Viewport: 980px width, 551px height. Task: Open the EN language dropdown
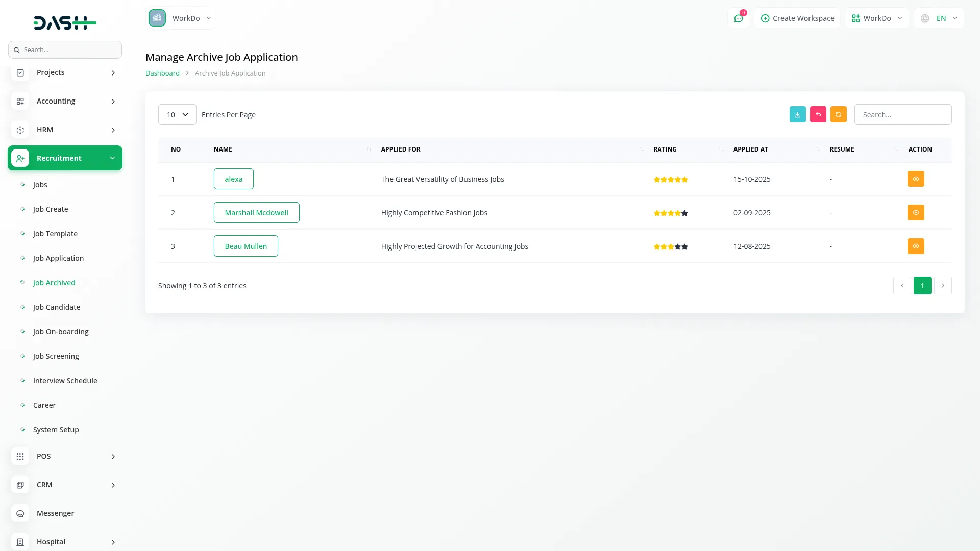[940, 18]
